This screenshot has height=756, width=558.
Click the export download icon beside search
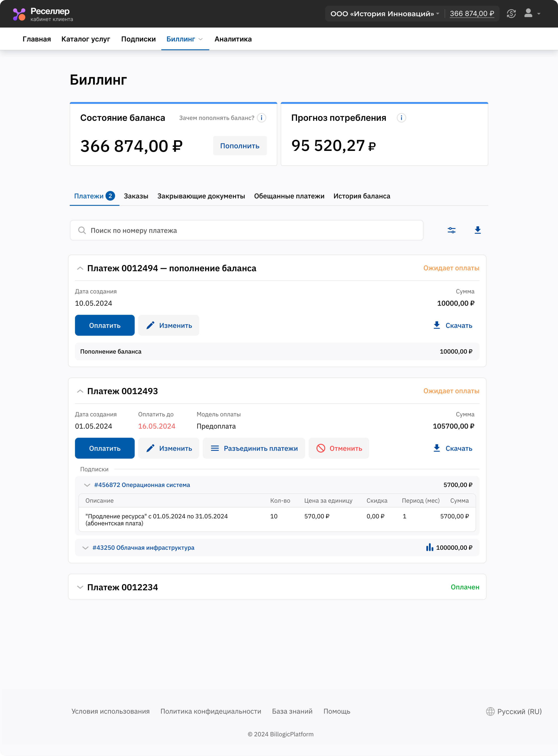478,230
